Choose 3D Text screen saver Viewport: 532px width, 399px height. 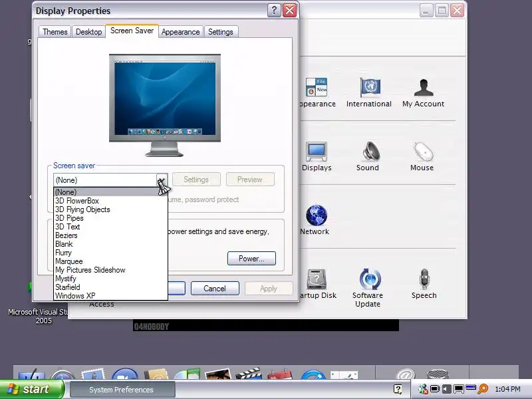(x=110, y=227)
